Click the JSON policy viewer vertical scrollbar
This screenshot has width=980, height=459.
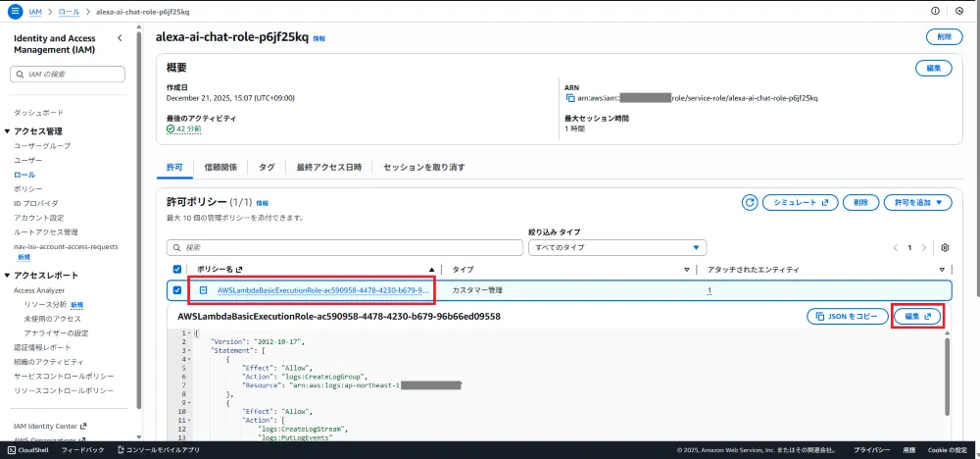pyautogui.click(x=946, y=373)
